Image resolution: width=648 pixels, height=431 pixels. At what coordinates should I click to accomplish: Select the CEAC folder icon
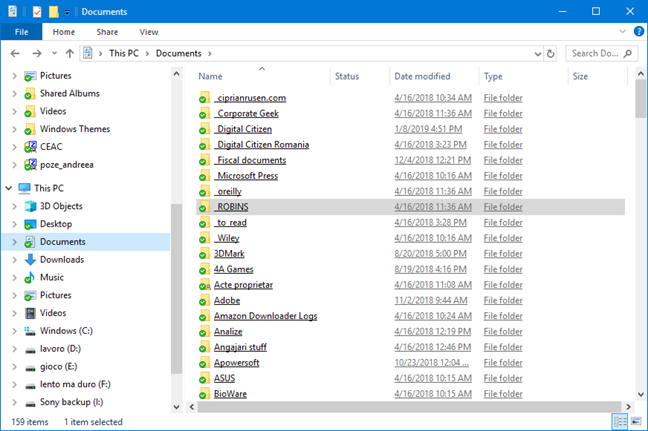(30, 147)
